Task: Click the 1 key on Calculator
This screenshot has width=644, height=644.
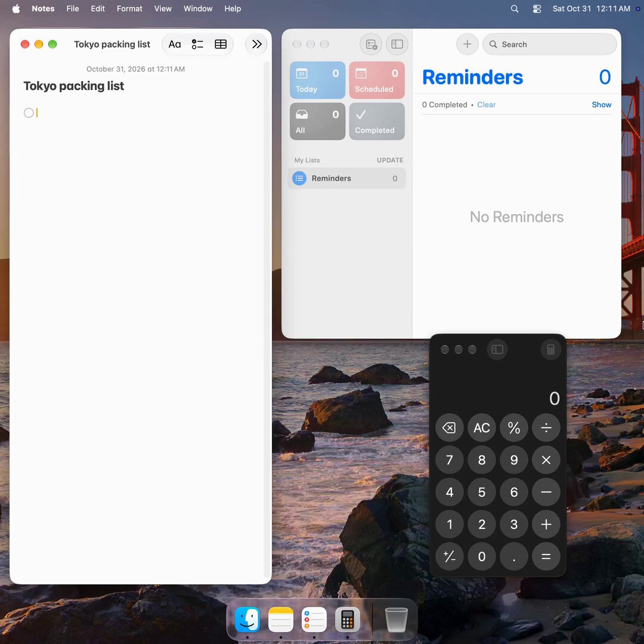Action: (x=450, y=524)
